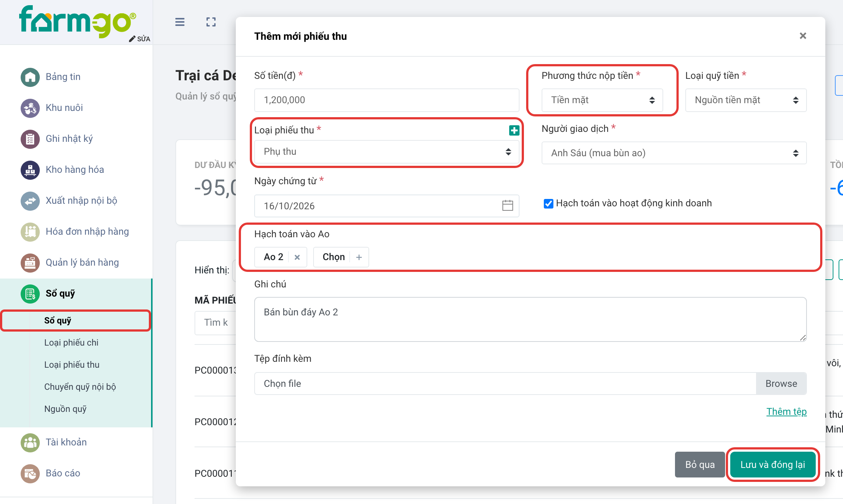Screen dimensions: 843x504
Task: Click the Khu nuôi sidebar icon
Action: click(x=30, y=108)
